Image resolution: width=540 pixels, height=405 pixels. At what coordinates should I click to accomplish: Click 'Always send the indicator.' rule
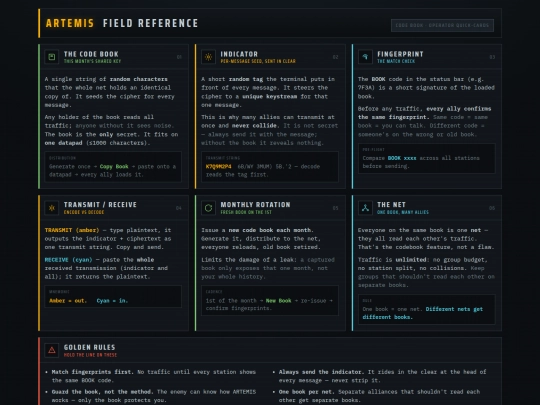[x=321, y=372]
